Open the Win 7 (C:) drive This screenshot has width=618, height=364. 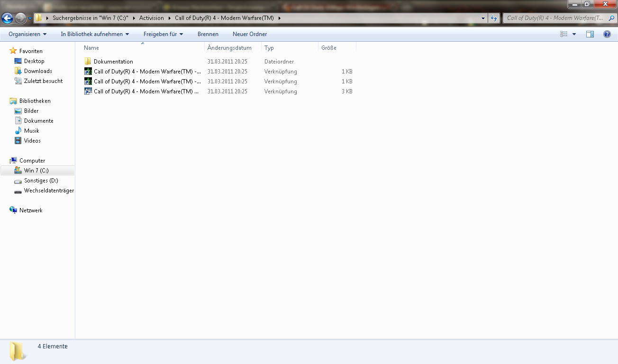tap(37, 171)
